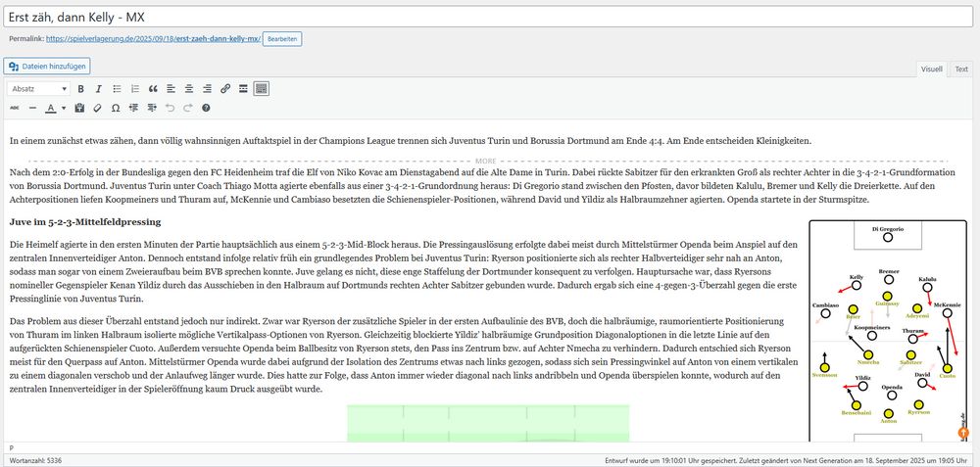Image resolution: width=980 pixels, height=467 pixels.
Task: Insert or edit a link
Action: click(x=225, y=89)
